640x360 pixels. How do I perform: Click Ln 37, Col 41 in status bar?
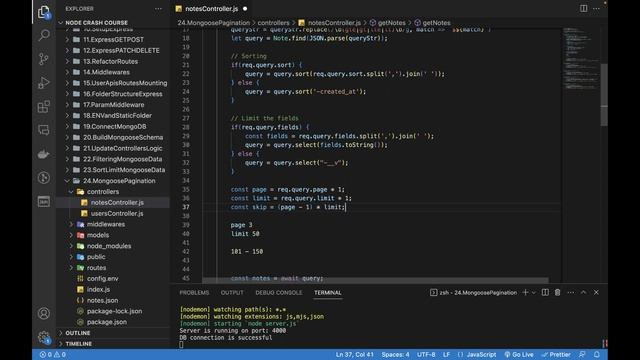(x=355, y=354)
